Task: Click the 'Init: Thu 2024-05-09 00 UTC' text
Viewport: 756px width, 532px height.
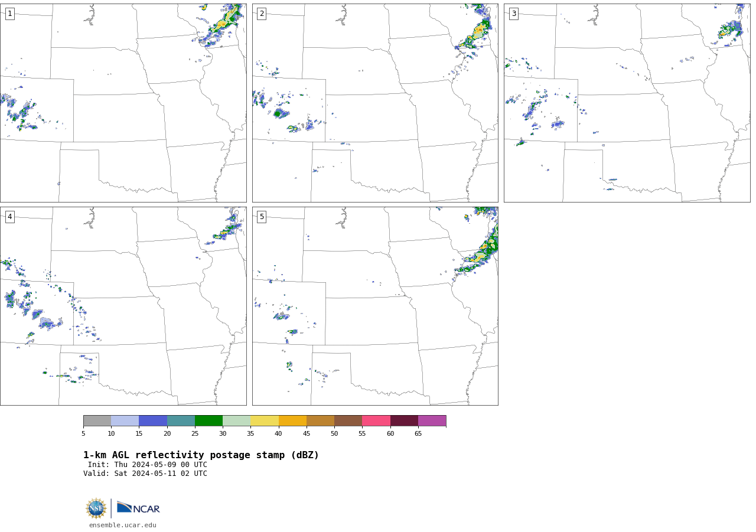Action: (x=148, y=465)
